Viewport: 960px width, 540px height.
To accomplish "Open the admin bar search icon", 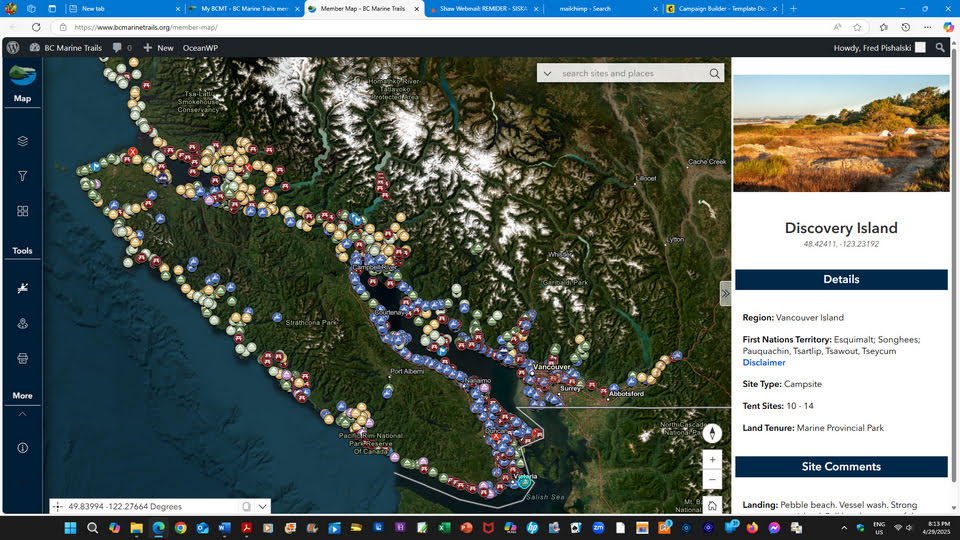I will point(940,48).
